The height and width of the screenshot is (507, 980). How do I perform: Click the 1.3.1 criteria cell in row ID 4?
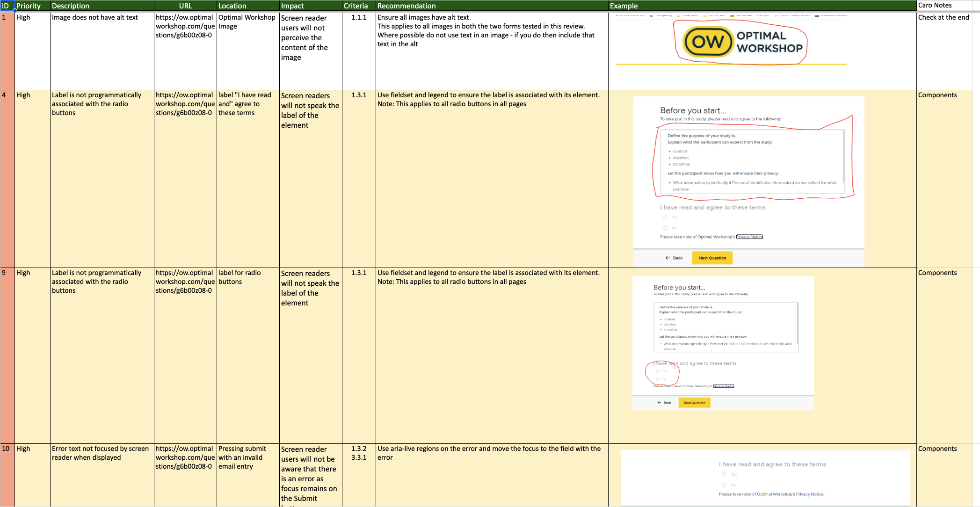(x=359, y=179)
